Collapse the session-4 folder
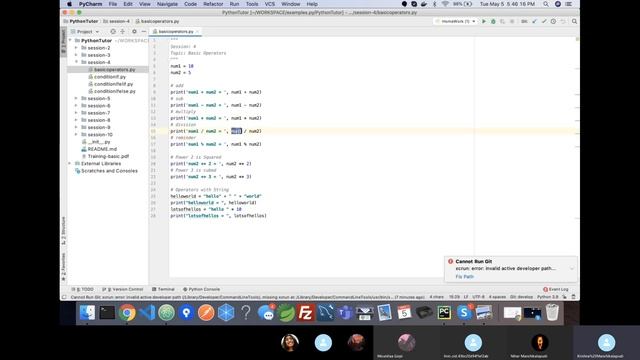This screenshot has width=640, height=360. point(76,62)
